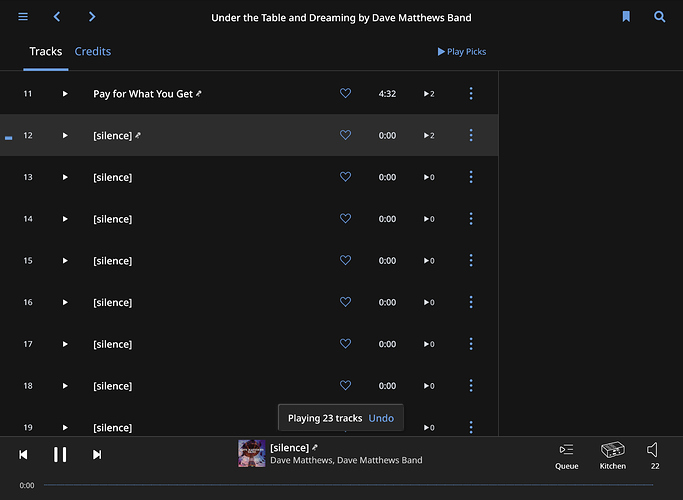Click play count of track 11

click(x=429, y=94)
